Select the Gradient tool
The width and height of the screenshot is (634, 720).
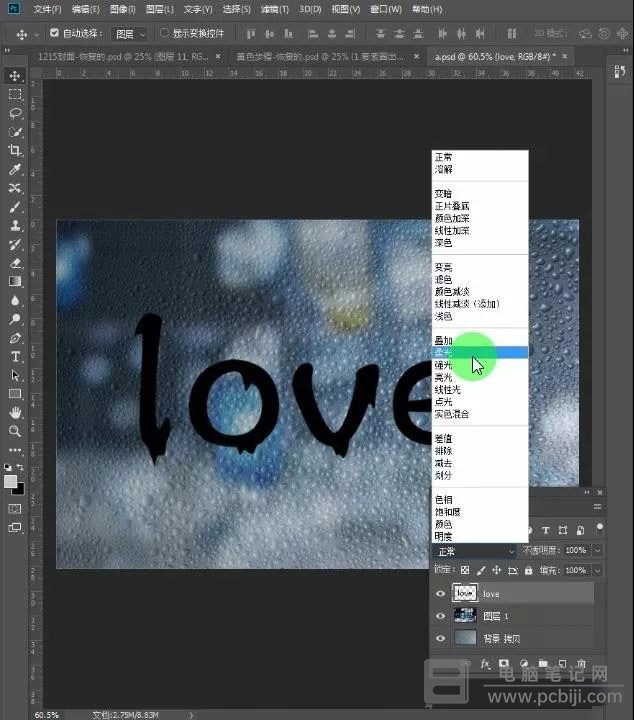click(x=15, y=281)
